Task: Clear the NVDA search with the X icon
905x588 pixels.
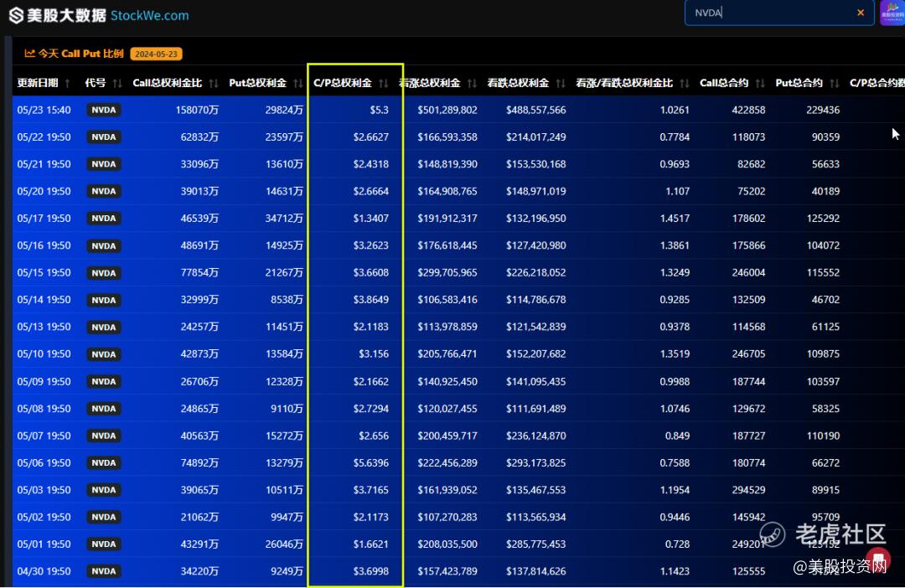Action: (x=861, y=13)
